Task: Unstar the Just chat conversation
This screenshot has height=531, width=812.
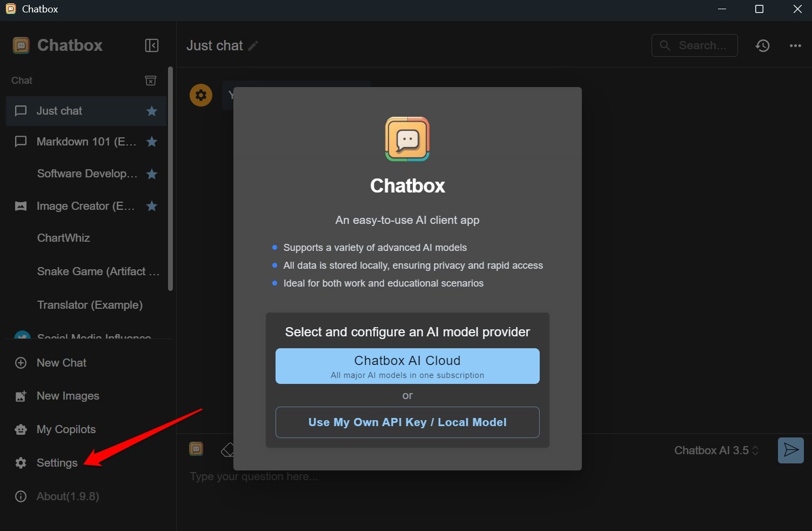Action: point(152,111)
